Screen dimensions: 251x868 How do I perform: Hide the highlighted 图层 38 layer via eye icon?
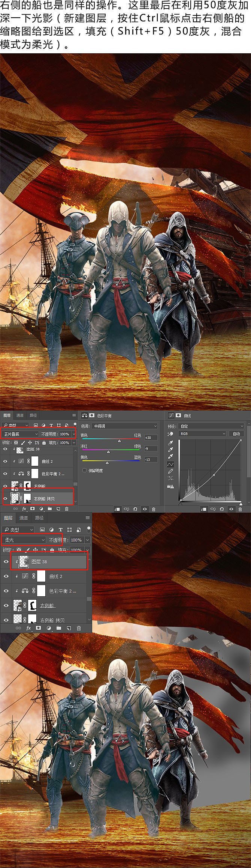(x=6, y=561)
